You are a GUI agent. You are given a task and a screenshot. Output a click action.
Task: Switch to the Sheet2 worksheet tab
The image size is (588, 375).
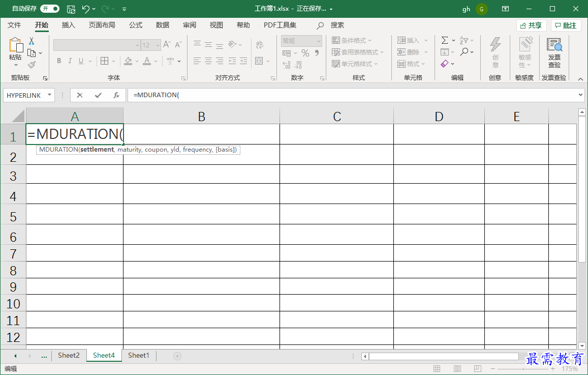[69, 356]
